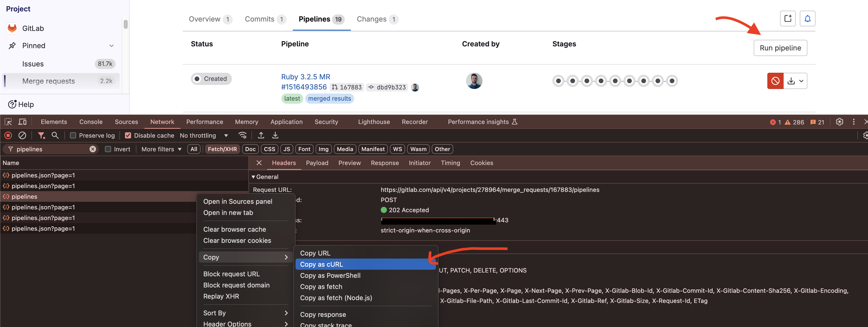Download artifacts for the pipeline
The image size is (868, 327).
click(791, 81)
